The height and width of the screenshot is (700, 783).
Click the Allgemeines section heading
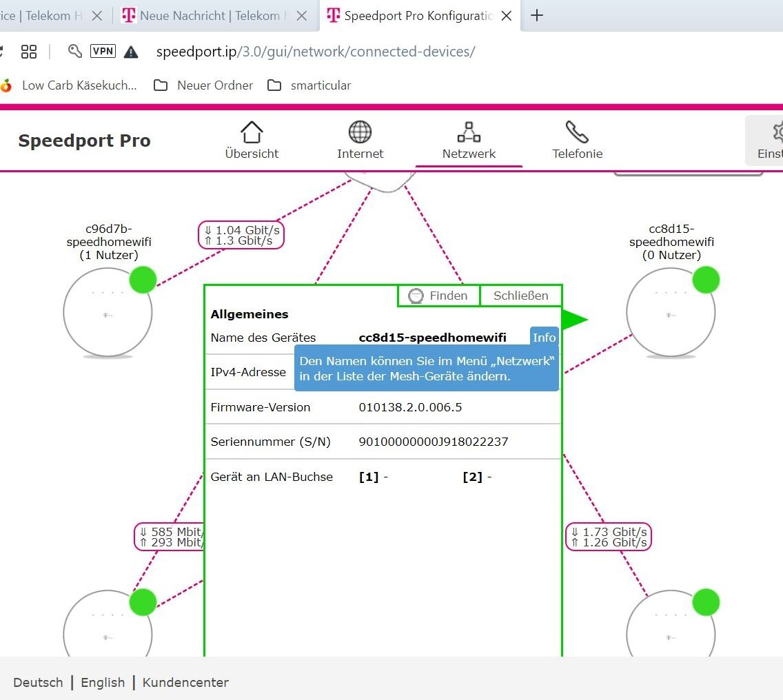point(250,314)
